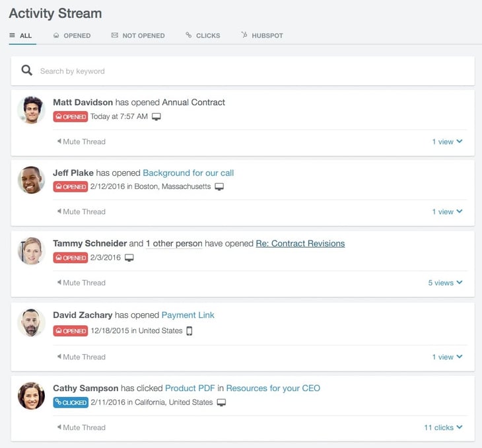Click the OPENED badge on Matt Davidson's activity

click(70, 117)
